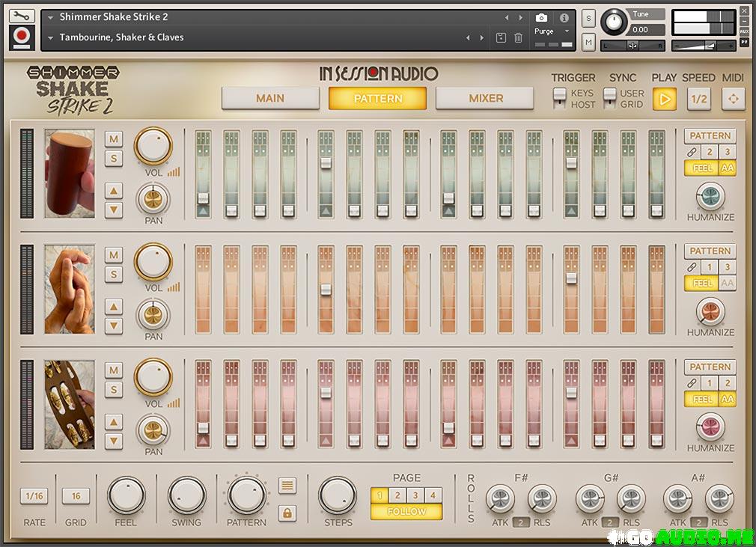Open the RATE 1/16 selector

[34, 496]
